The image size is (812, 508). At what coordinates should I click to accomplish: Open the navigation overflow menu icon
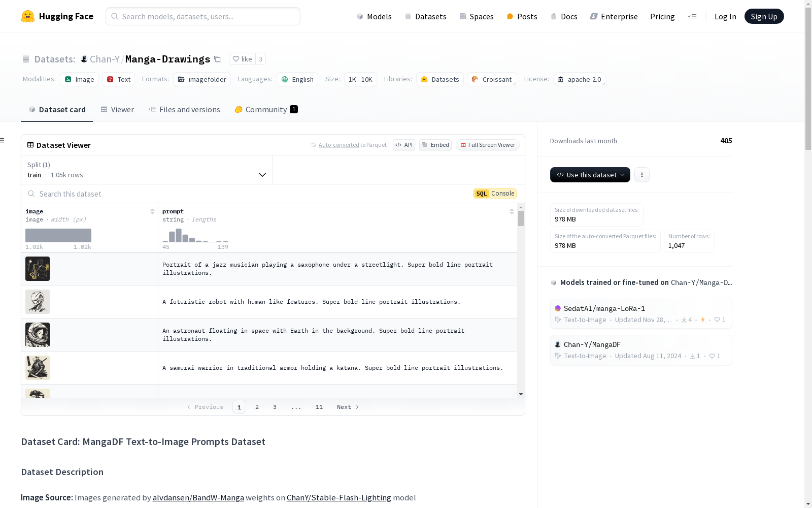(x=692, y=16)
